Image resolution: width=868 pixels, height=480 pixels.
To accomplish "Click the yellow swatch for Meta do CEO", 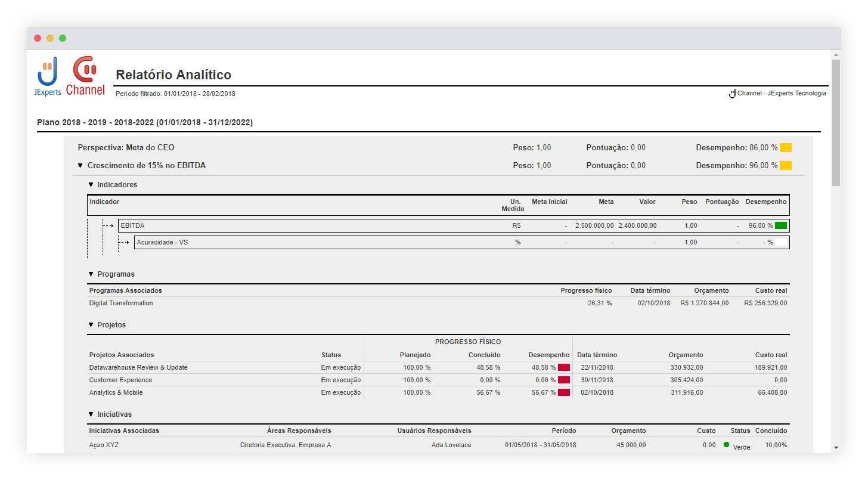I will pyautogui.click(x=785, y=148).
